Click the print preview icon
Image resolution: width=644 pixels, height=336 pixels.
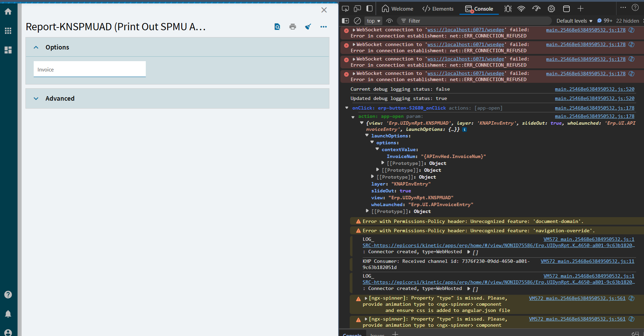click(277, 27)
